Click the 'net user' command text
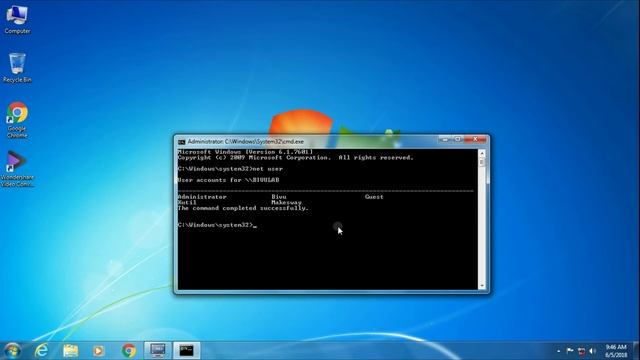 click(267, 169)
